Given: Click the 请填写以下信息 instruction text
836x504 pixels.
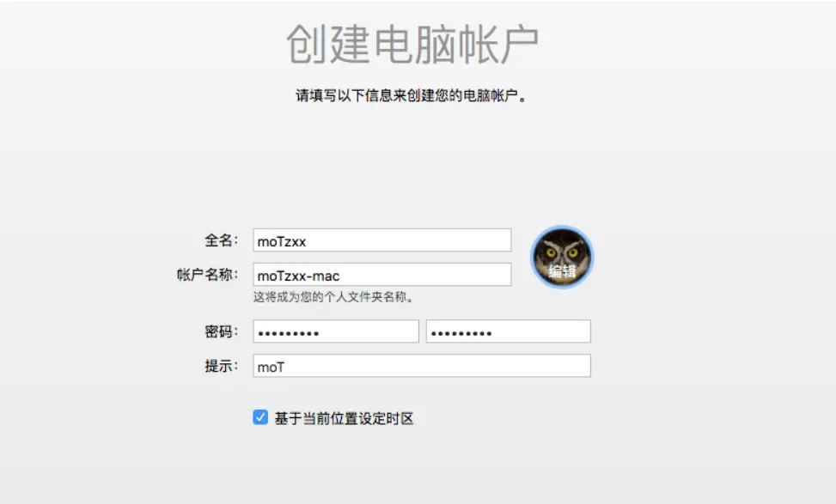Looking at the screenshot, I should coord(411,95).
